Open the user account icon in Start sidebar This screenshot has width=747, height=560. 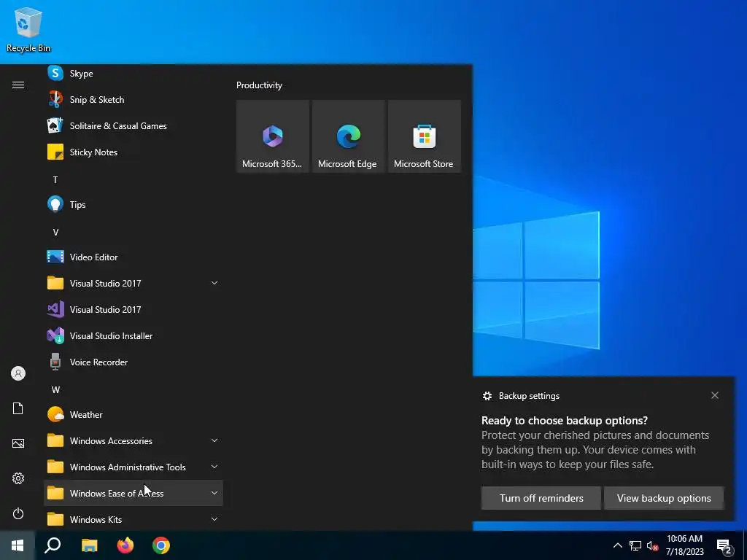click(18, 373)
